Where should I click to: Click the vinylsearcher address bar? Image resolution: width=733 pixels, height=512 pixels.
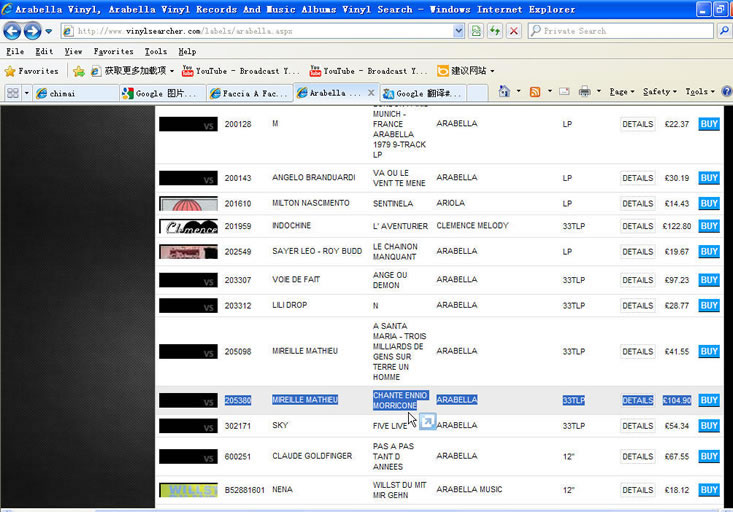[257, 31]
